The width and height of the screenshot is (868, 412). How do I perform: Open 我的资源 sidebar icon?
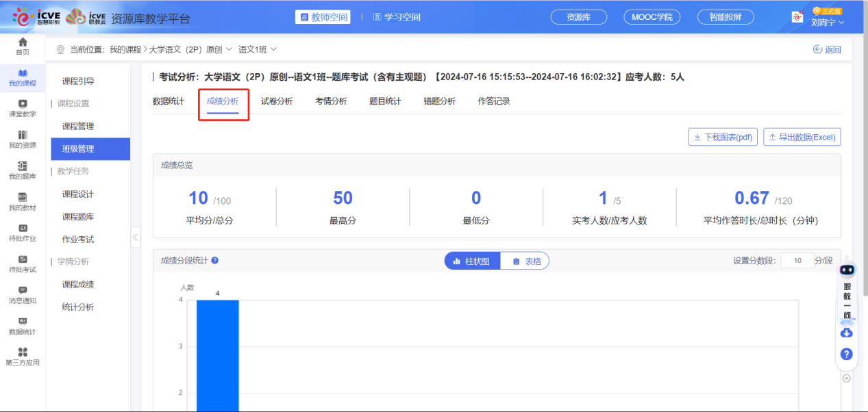tap(23, 139)
